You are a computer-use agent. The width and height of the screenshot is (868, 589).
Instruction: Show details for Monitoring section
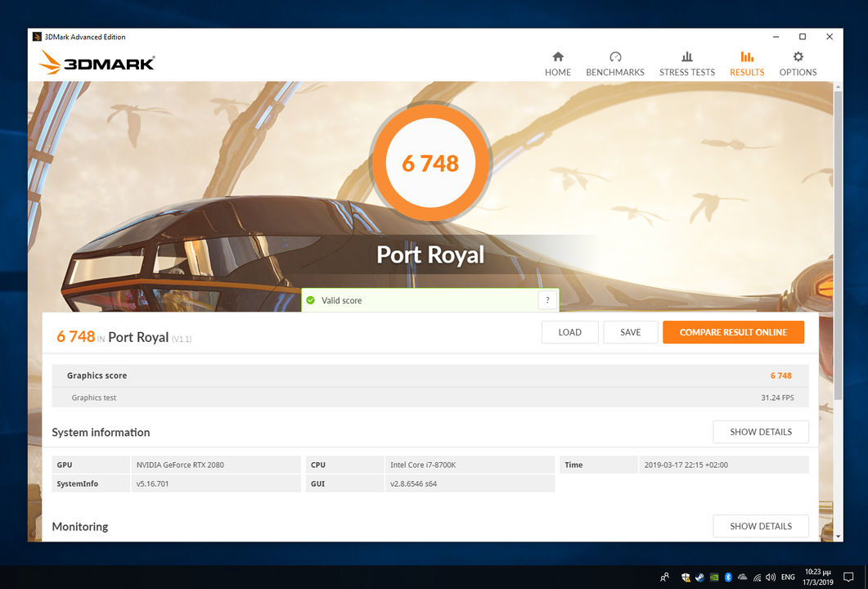click(x=761, y=526)
